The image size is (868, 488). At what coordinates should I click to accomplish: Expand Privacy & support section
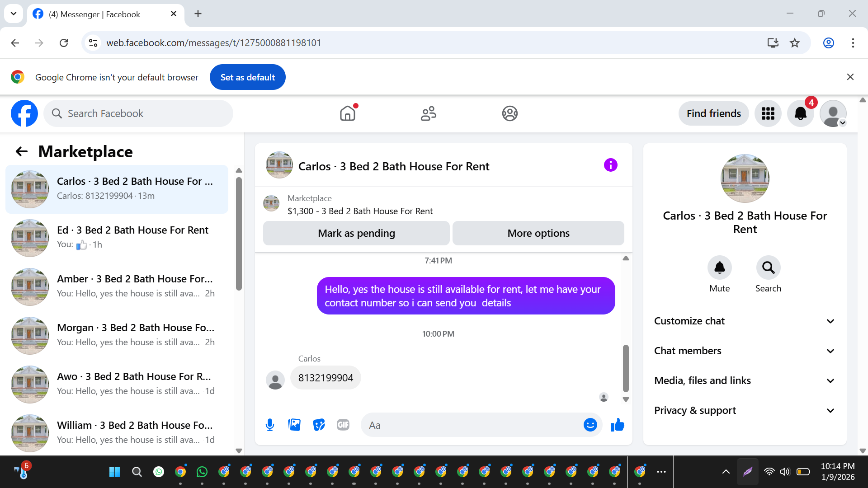(745, 410)
